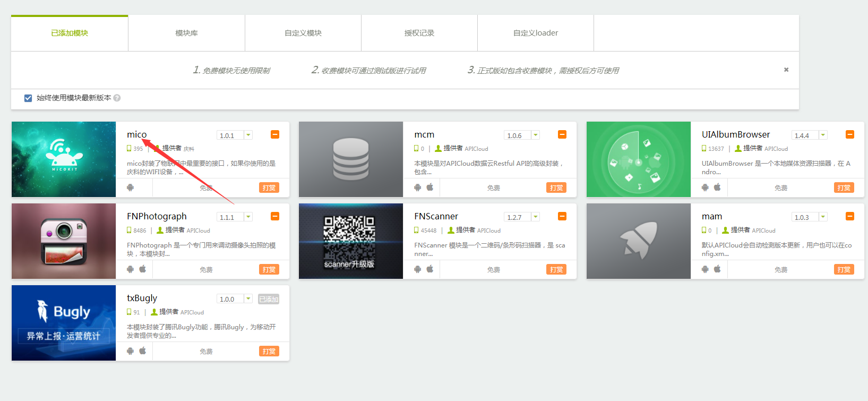Screen dimensions: 868x401
Task: Open the Bugly thumbnail image
Action: pyautogui.click(x=64, y=323)
